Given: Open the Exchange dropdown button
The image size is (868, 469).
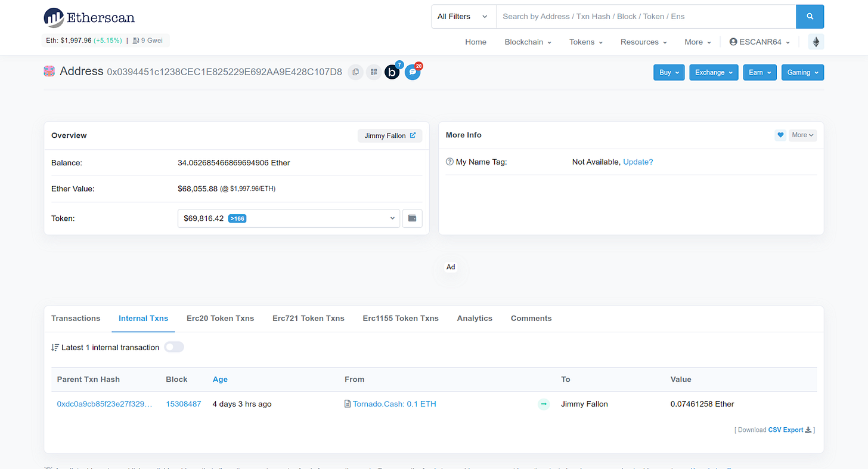Looking at the screenshot, I should [x=714, y=72].
